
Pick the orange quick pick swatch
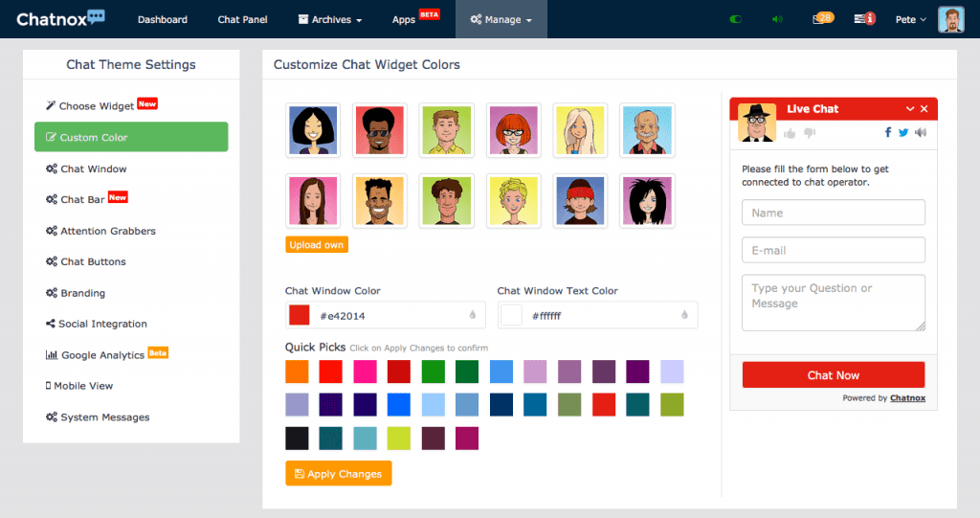pos(297,372)
